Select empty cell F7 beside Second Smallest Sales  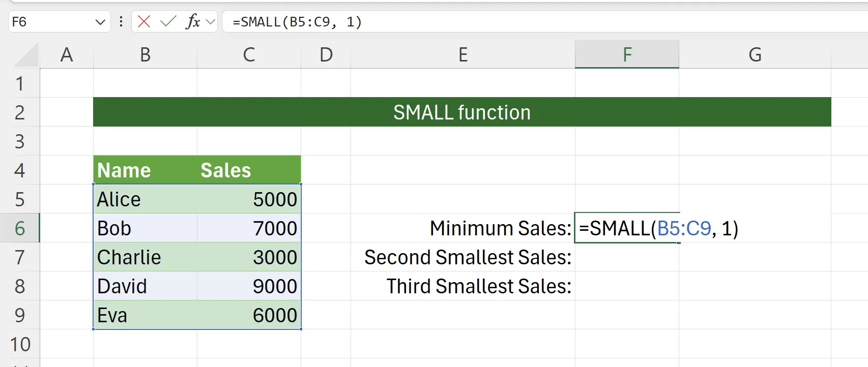click(627, 257)
